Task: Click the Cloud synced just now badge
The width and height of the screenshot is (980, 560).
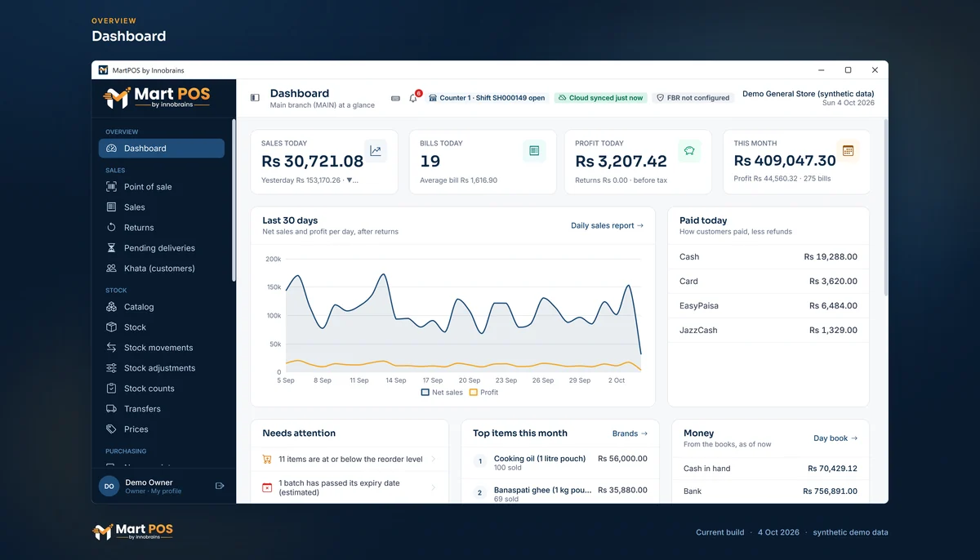Action: click(x=600, y=98)
